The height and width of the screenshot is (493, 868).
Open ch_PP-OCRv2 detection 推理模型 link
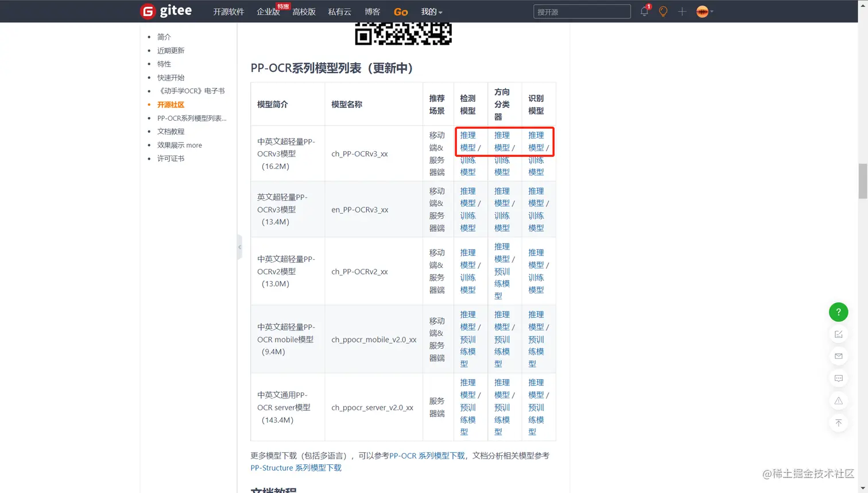coord(468,259)
